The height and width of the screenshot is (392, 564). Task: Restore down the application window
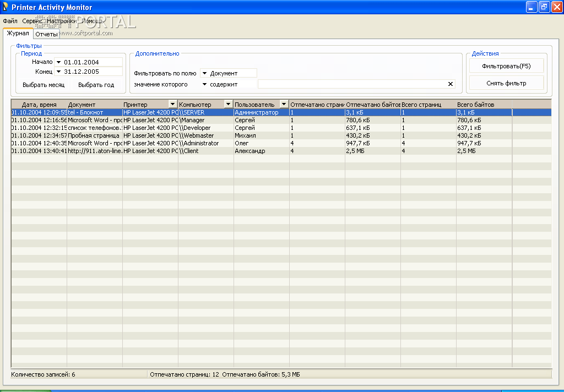click(x=544, y=7)
